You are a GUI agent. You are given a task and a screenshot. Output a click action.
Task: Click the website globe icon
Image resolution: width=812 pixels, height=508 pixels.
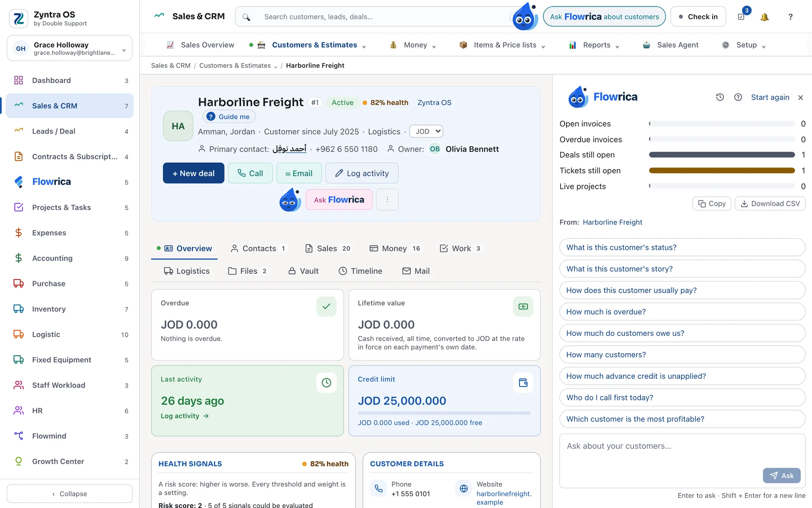[464, 488]
